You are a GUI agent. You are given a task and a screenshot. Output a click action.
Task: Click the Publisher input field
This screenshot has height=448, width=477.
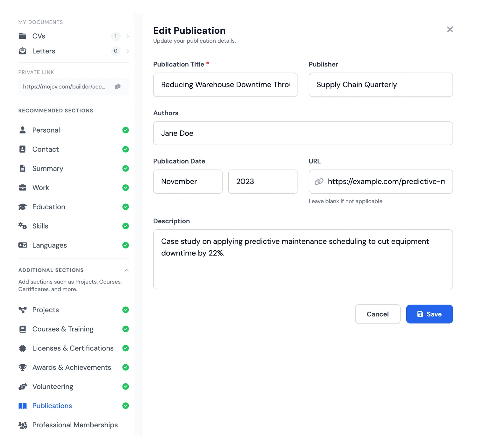(x=381, y=85)
